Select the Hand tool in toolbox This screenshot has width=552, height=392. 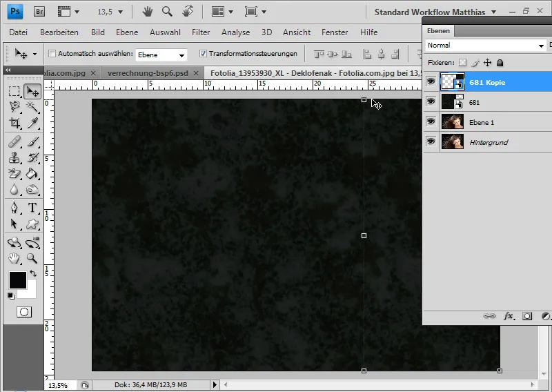point(14,259)
